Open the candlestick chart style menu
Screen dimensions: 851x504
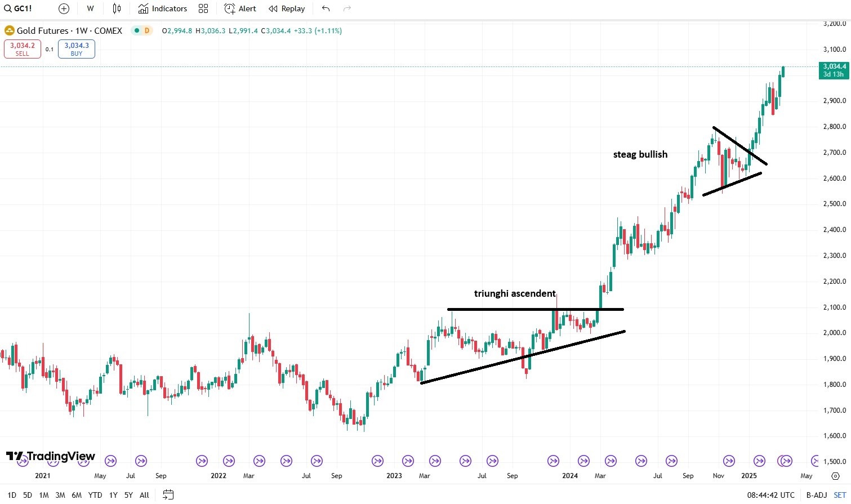tap(117, 8)
